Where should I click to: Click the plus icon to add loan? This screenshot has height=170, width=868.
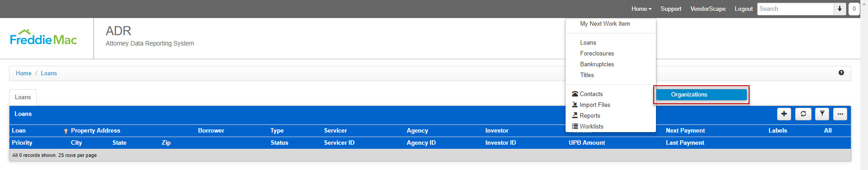[x=784, y=114]
